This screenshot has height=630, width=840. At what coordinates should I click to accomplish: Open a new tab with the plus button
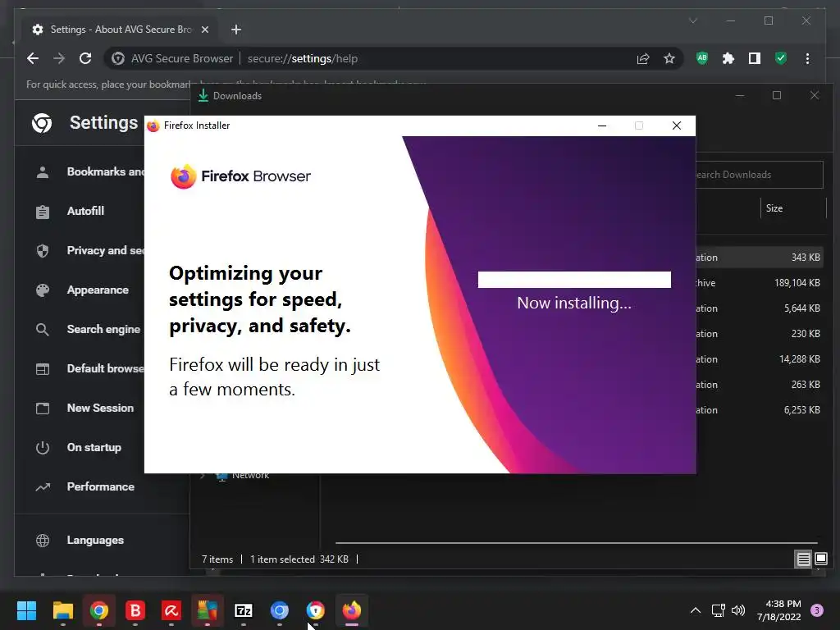point(236,30)
